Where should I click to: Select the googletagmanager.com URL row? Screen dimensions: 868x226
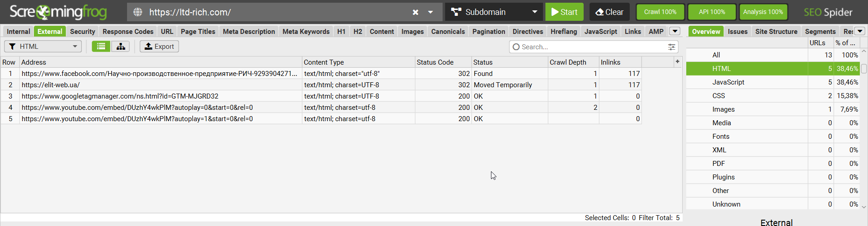tap(321, 96)
